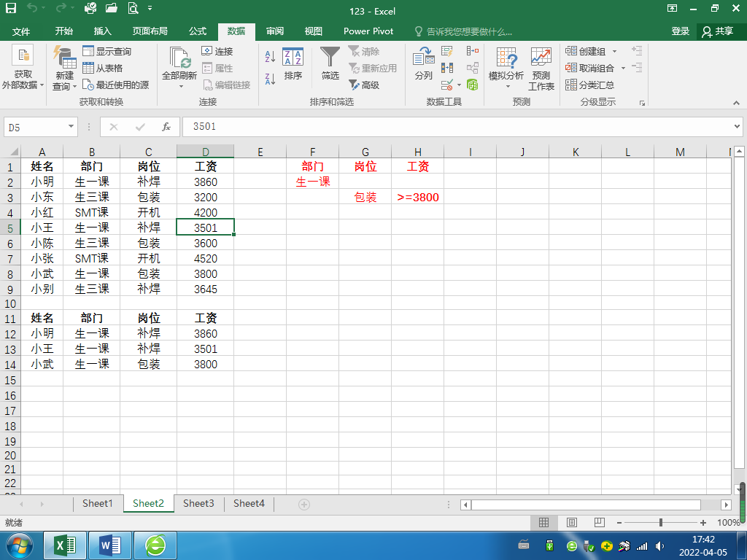The height and width of the screenshot is (560, 747).
Task: Switch to Page Break Preview in the status bar
Action: point(600,522)
